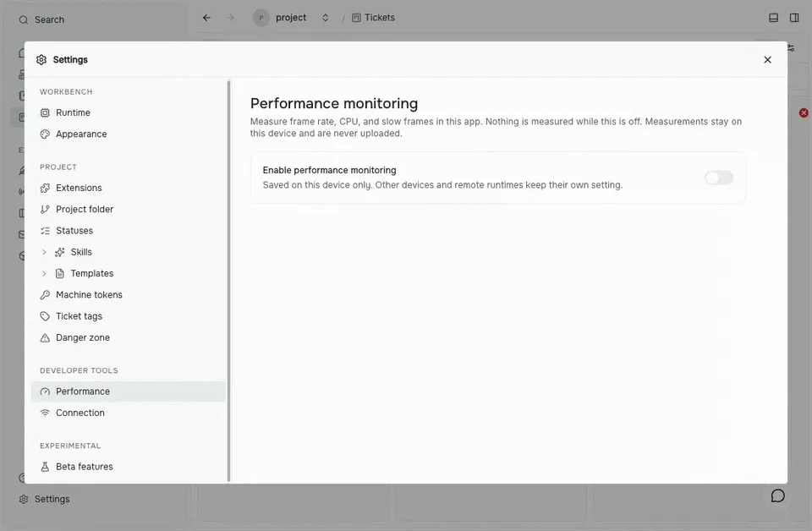812x531 pixels.
Task: Open the Danger zone settings
Action: [128, 337]
